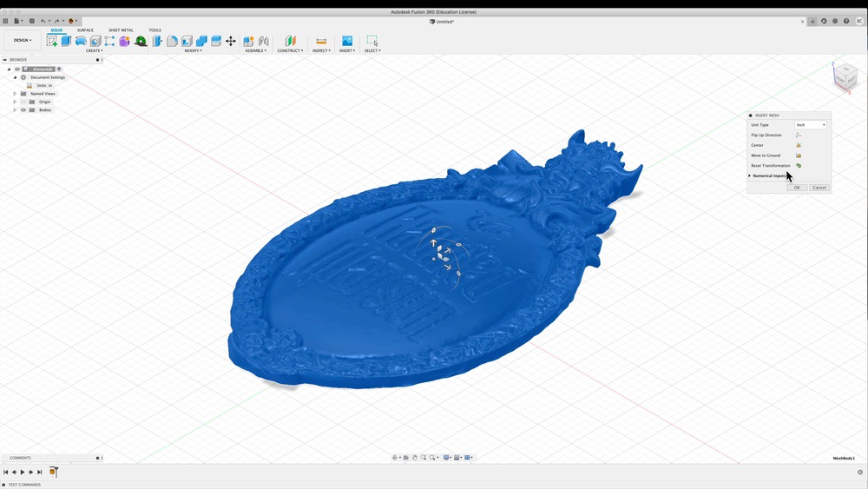
Task: Open the File menu icon
Action: click(x=17, y=21)
